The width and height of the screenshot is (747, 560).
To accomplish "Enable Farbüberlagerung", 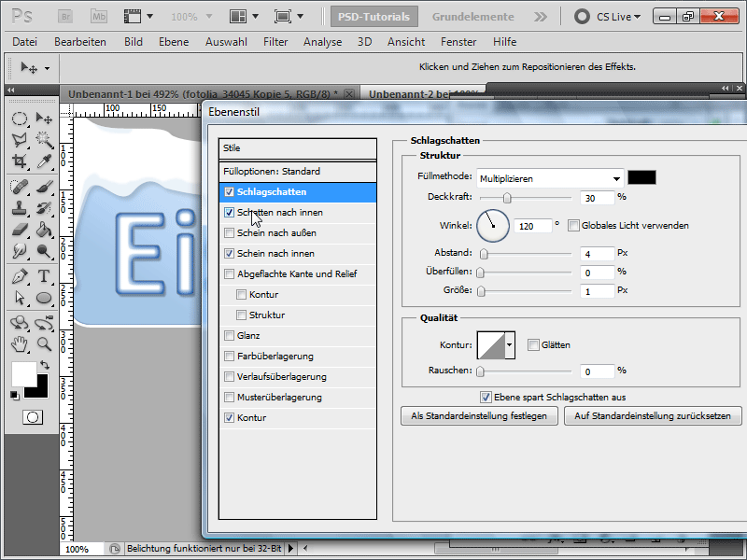I will [x=229, y=357].
